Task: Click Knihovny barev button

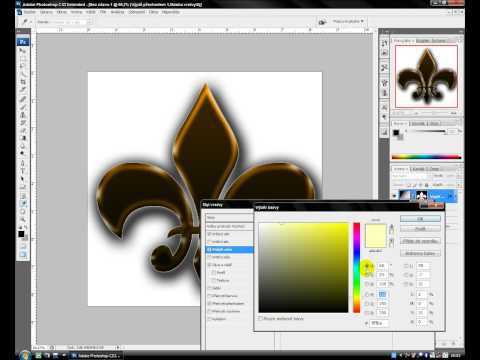Action: (420, 253)
